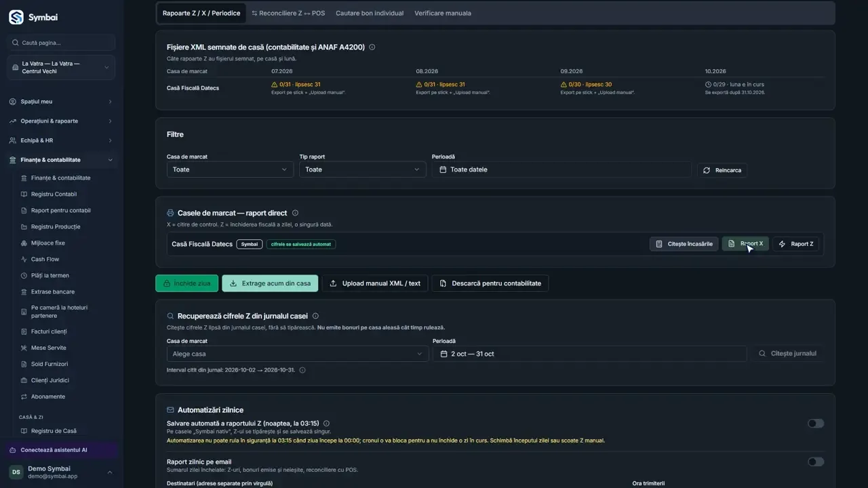Click the Registru Contabil sidebar icon
The width and height of the screenshot is (868, 488).
pos(24,195)
